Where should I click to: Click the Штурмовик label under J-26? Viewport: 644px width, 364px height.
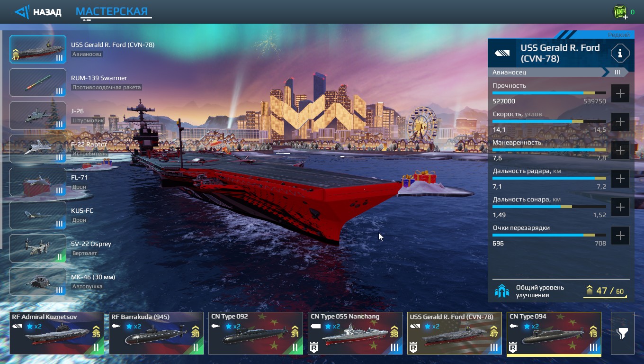[x=88, y=120]
